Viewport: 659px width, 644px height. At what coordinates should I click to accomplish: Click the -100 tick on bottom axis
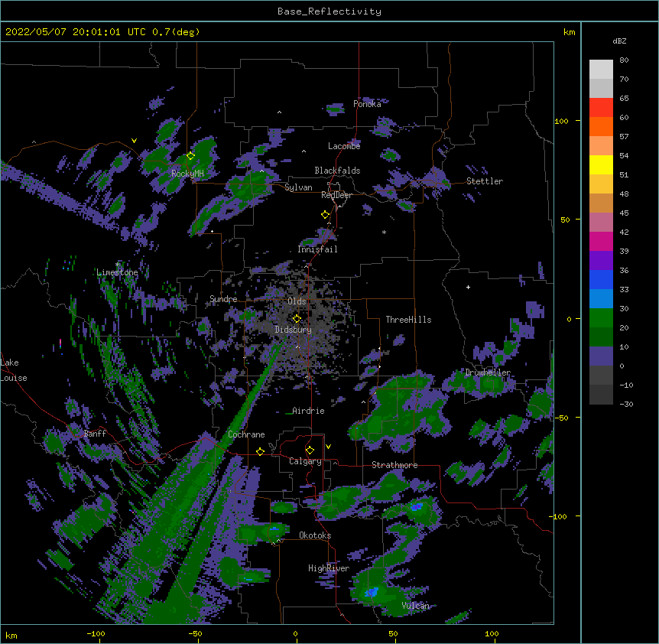point(96,633)
